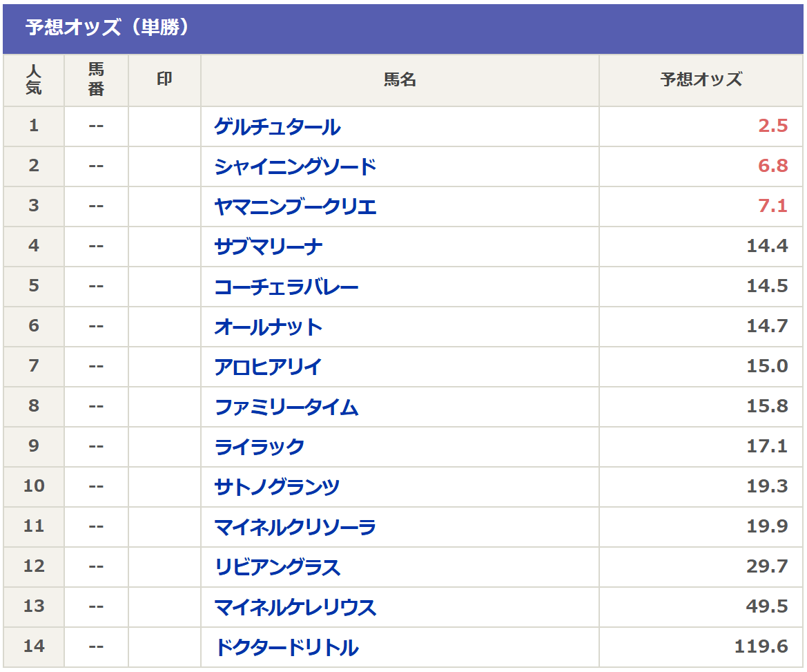
Task: Click サトノグランツ horse link
Action: (278, 488)
